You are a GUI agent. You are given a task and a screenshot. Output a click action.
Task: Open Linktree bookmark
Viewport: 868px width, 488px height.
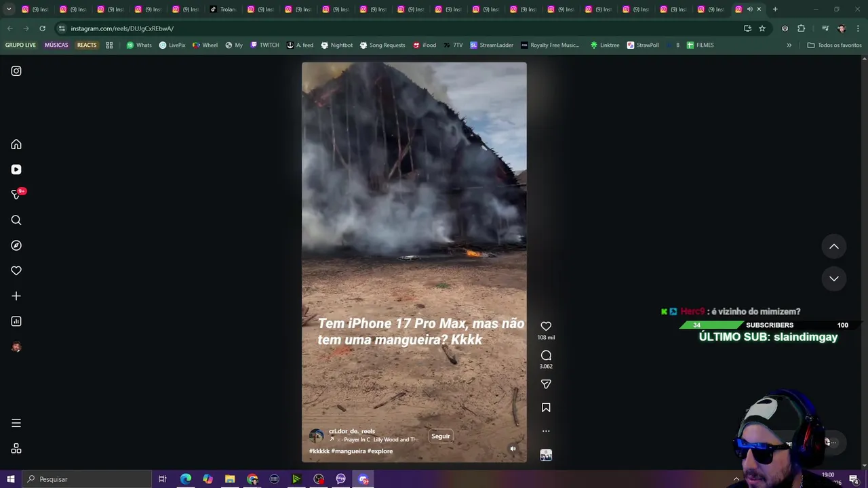coord(605,45)
